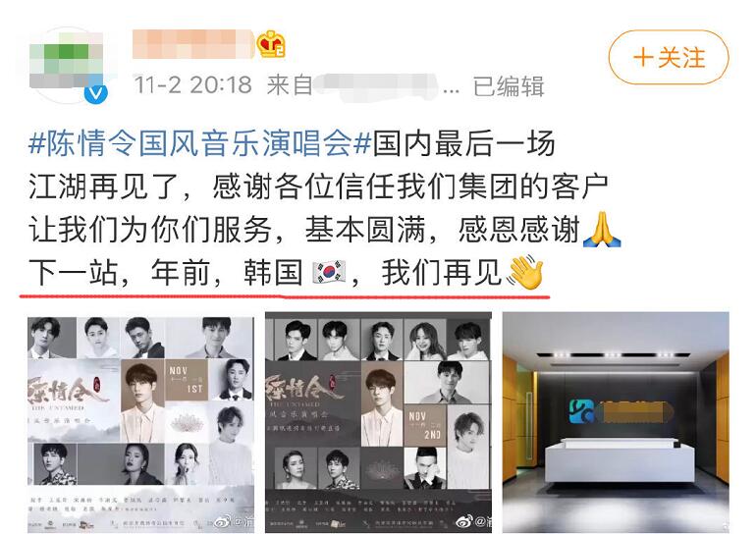
Task: Click the 江湖再见了 post text line
Action: 318,187
